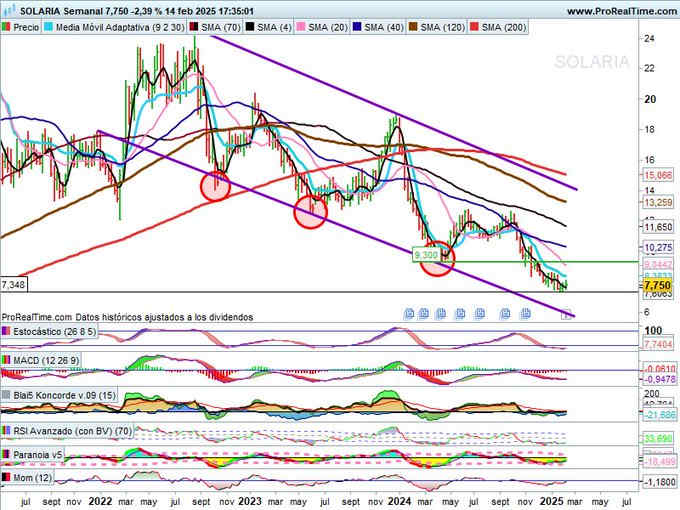Click the 2022 year marker on time axis
This screenshot has width=680, height=510.
pos(100,501)
